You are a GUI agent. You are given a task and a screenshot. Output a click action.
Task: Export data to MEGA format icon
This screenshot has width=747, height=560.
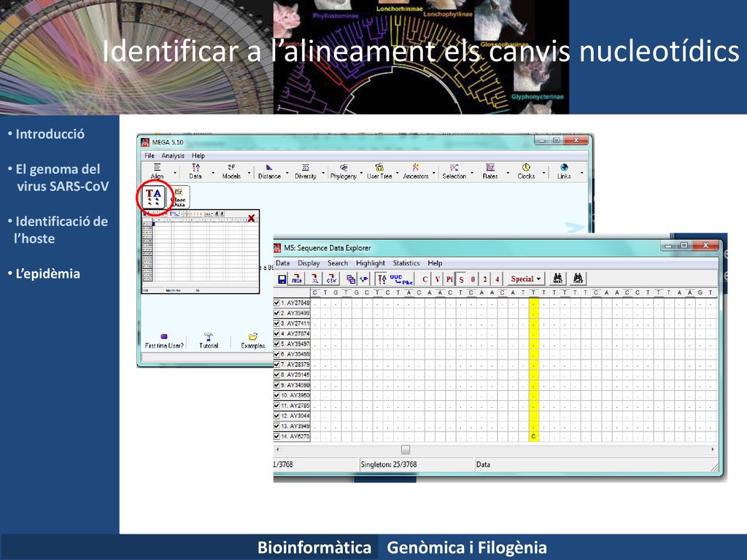tap(298, 279)
